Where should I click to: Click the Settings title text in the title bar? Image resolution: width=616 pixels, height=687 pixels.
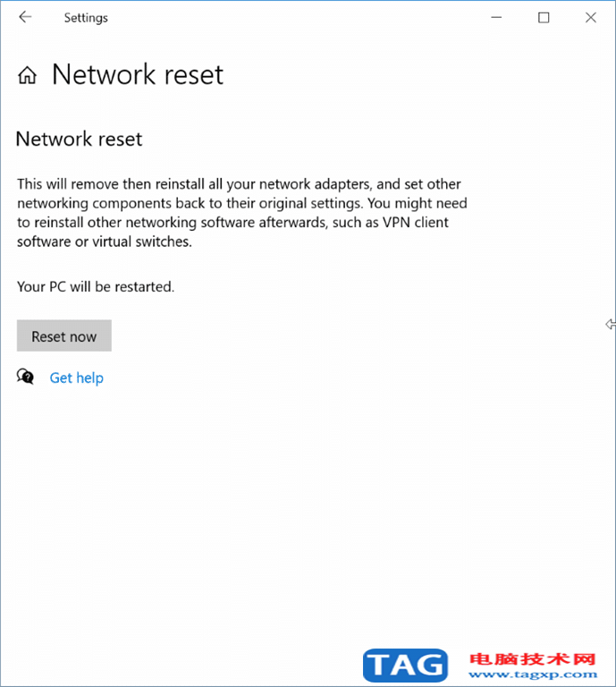click(x=86, y=18)
